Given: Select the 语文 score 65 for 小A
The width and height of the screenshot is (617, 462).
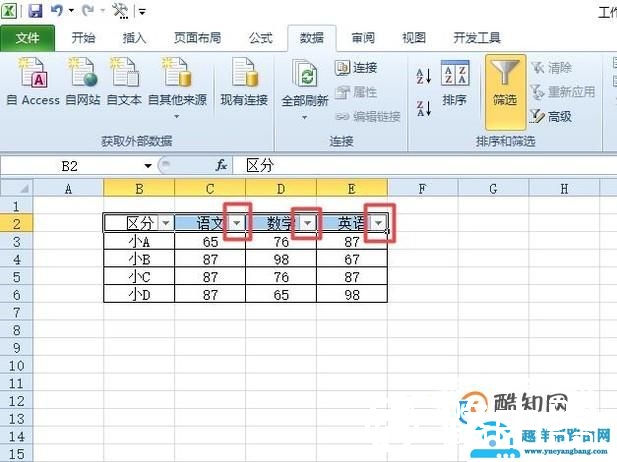Looking at the screenshot, I should click(x=210, y=242).
